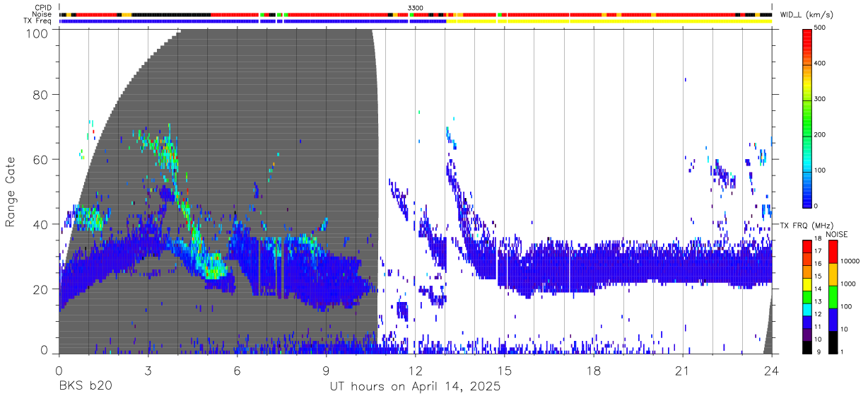Image resolution: width=868 pixels, height=401 pixels.
Task: Click the x-axis tick label 24
Action: tap(772, 370)
